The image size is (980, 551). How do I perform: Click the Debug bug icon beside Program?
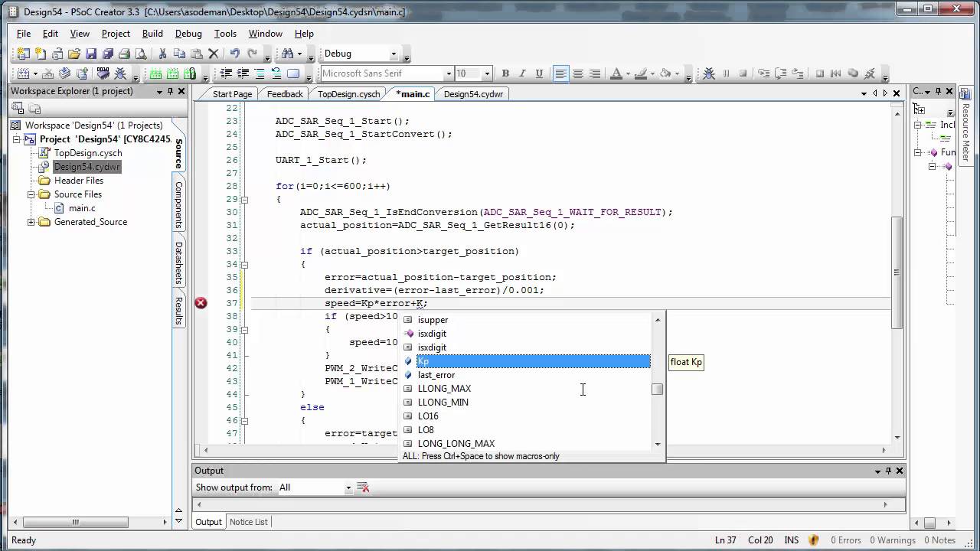pyautogui.click(x=119, y=73)
